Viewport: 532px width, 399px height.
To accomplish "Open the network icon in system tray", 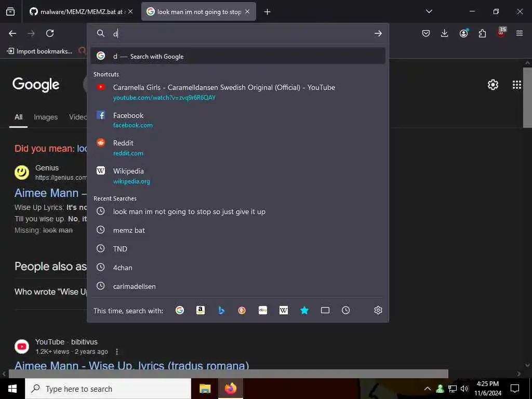I will (x=453, y=389).
